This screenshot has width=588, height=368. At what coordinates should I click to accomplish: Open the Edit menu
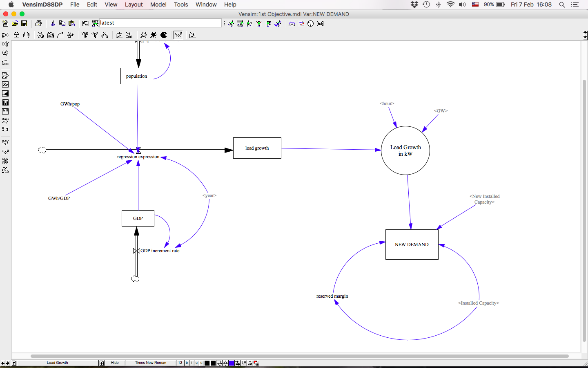92,4
